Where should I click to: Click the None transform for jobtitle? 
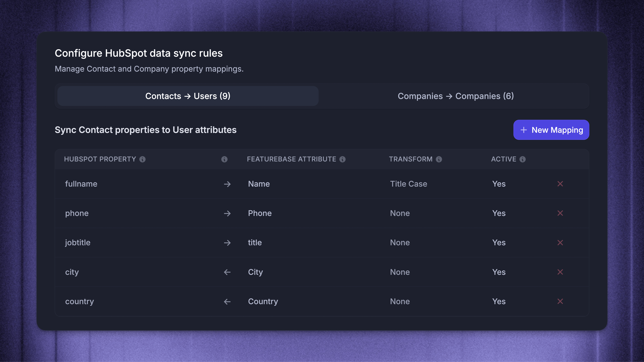point(400,243)
